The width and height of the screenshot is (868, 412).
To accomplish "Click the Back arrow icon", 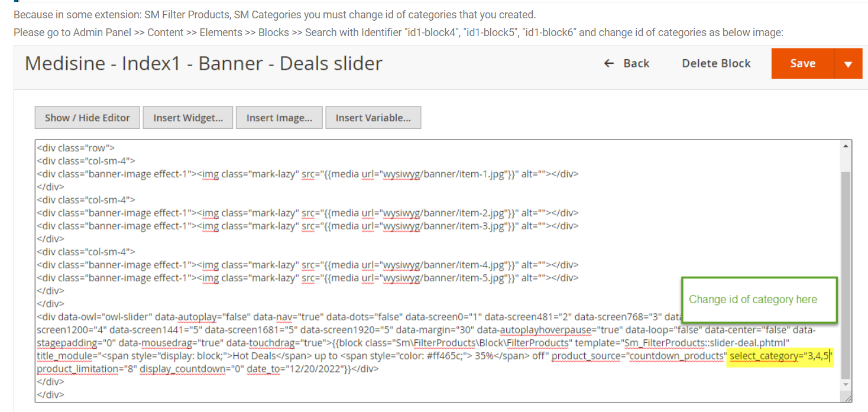I will point(608,63).
